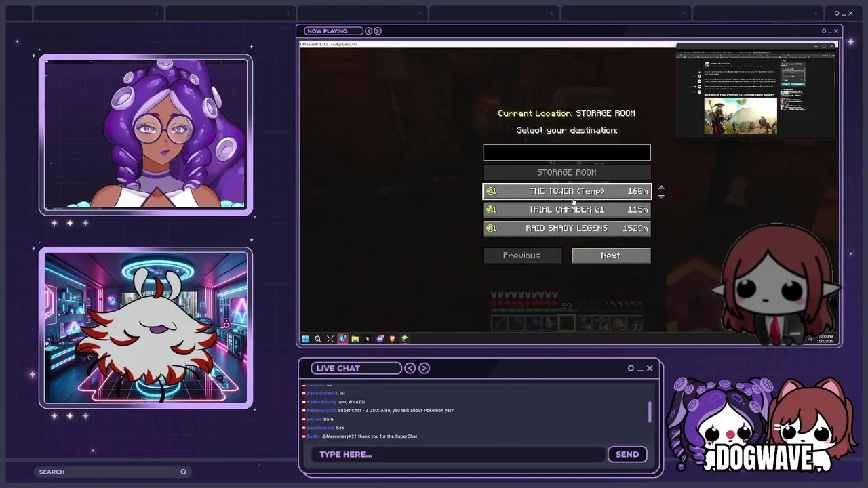This screenshot has height=488, width=868.
Task: Open CurseForge anvil icon in taskbar
Action: [x=368, y=339]
